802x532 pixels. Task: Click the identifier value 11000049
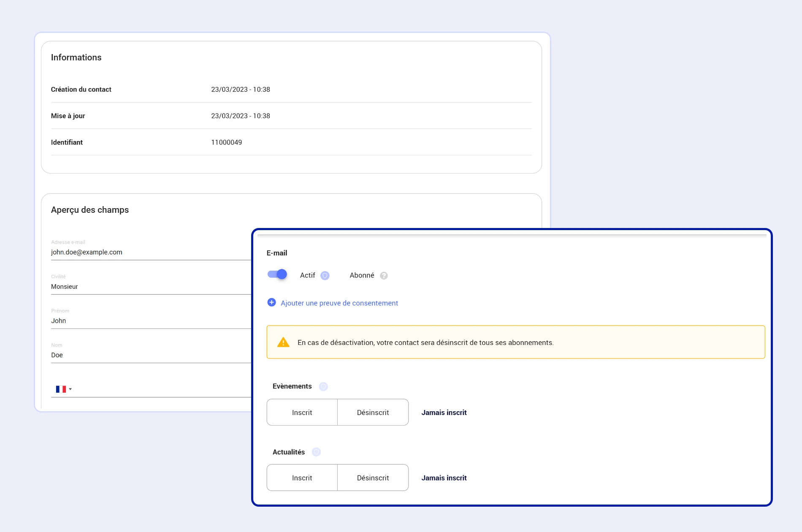click(x=227, y=142)
